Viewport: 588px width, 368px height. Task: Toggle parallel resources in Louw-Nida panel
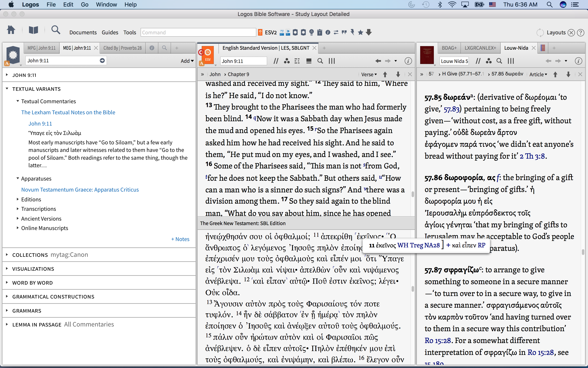[478, 61]
